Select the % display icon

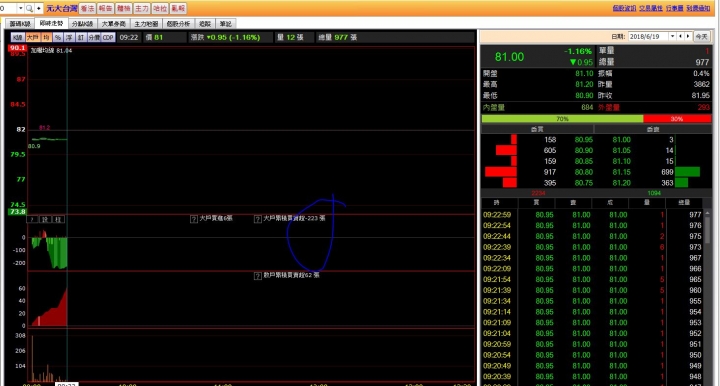pyautogui.click(x=58, y=38)
